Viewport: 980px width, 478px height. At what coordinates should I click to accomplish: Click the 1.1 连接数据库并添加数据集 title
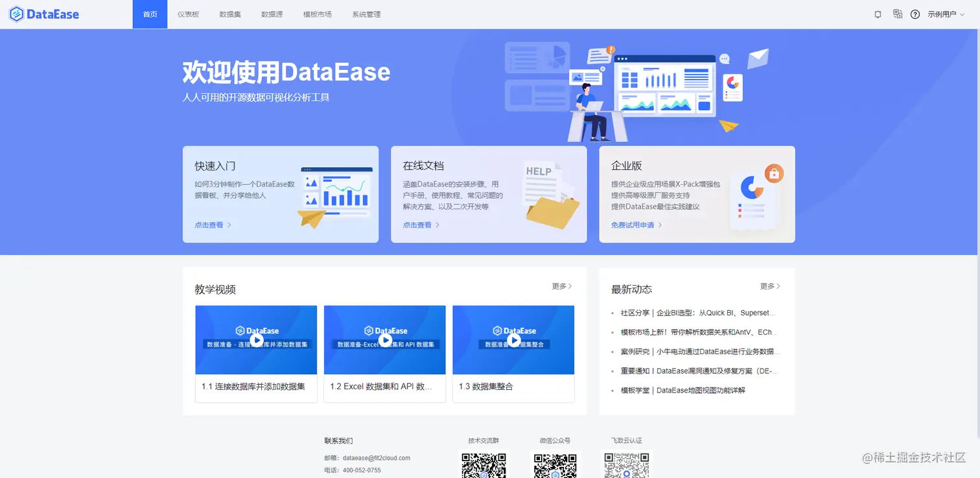click(x=253, y=386)
